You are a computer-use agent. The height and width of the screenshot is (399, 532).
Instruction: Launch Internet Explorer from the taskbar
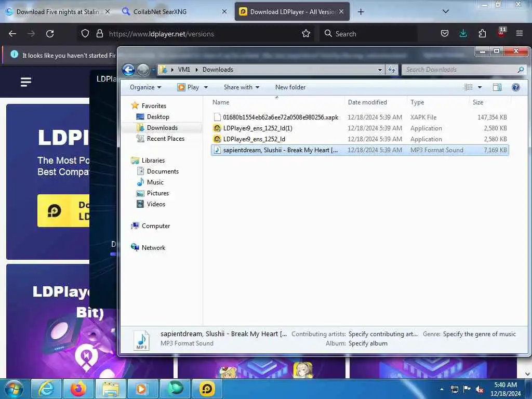coord(46,389)
